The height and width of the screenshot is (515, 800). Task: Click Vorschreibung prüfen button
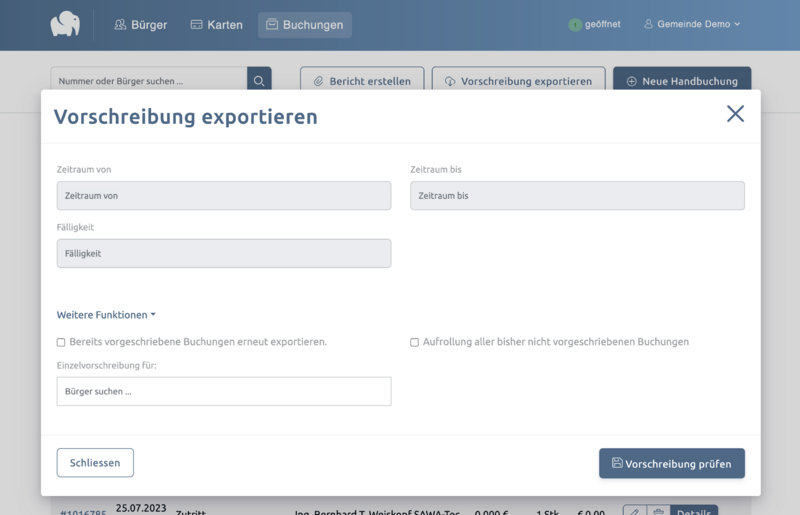pos(672,463)
